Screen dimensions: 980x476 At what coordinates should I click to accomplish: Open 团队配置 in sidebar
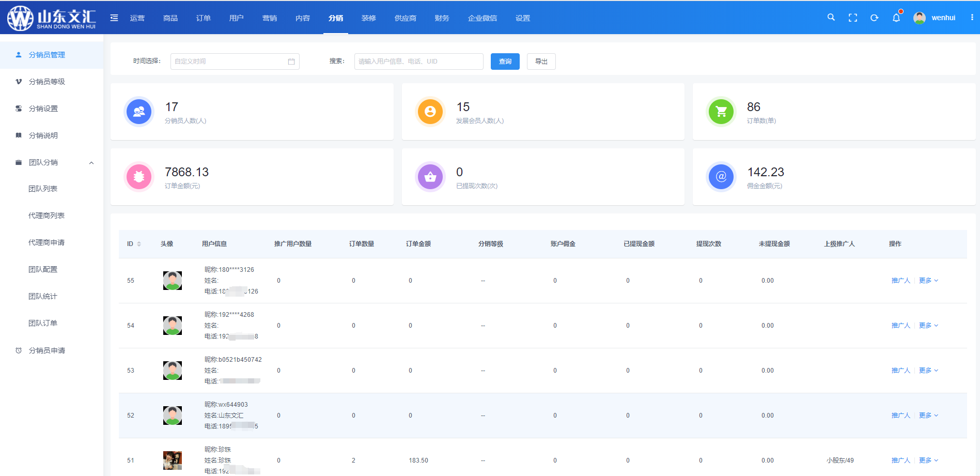[x=43, y=269]
